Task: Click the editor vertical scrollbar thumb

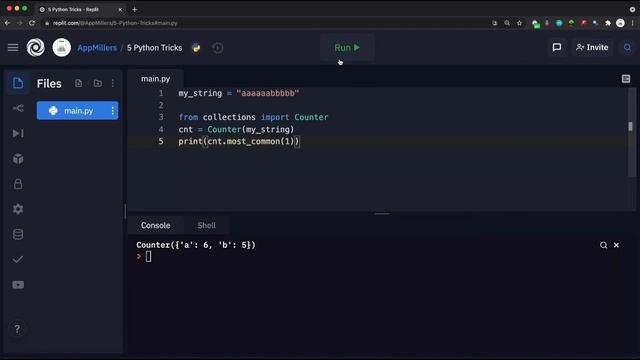Action: [631, 127]
